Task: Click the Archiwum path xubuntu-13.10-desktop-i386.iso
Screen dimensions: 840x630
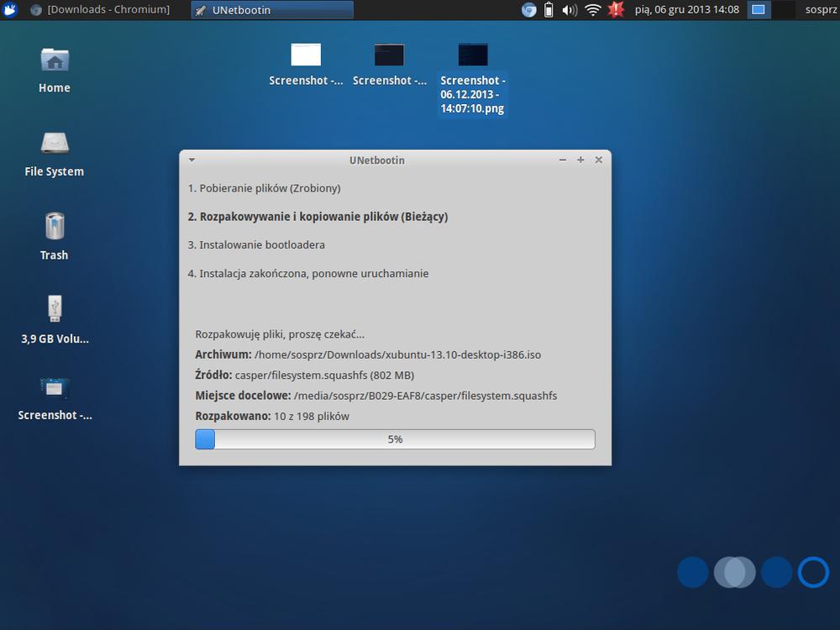Action: click(x=397, y=354)
